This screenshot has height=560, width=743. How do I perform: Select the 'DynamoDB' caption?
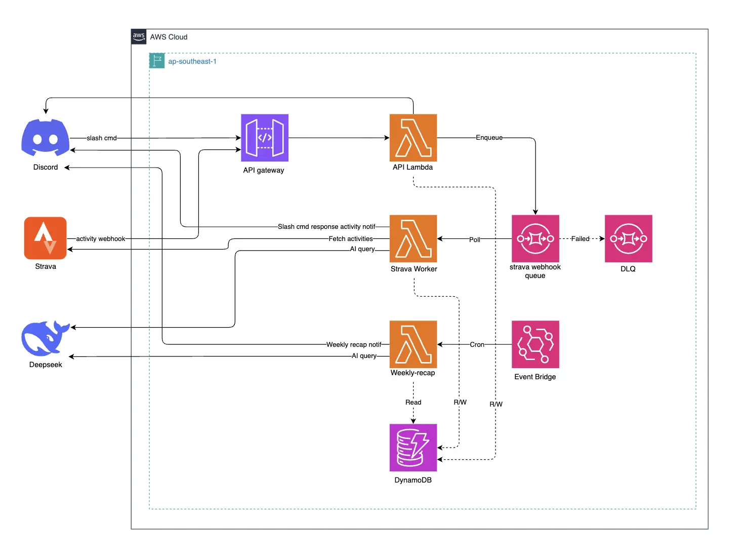[413, 480]
